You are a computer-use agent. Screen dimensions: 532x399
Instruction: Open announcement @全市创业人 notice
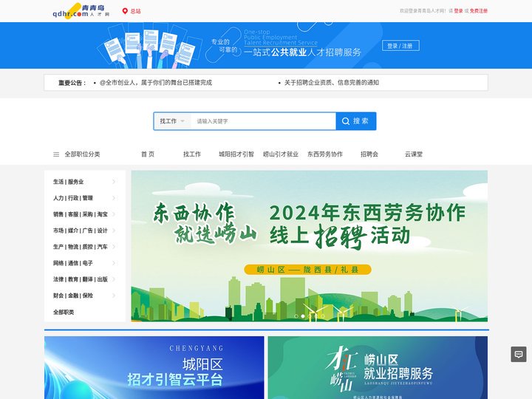click(x=156, y=83)
